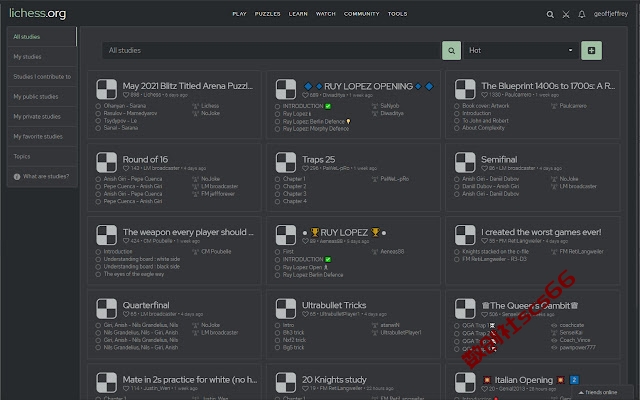Image resolution: width=640 pixels, height=400 pixels.
Task: Click the info icon beside What are studies
Action: (x=17, y=177)
